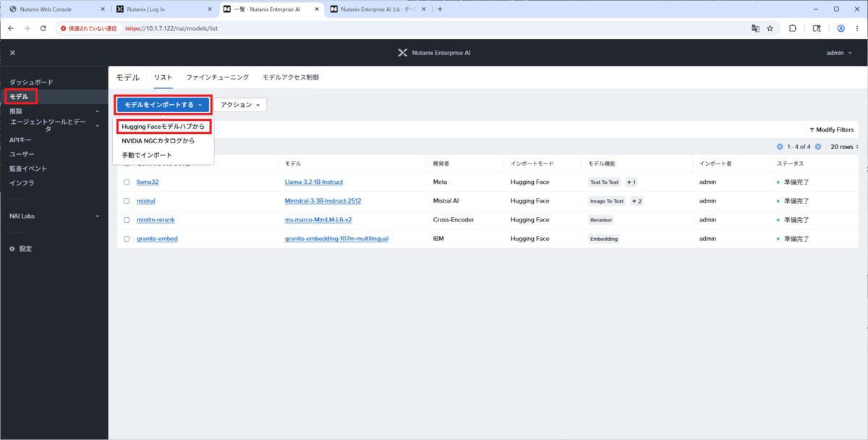Click the Modify Filters button
The width and height of the screenshot is (868, 440).
pyautogui.click(x=832, y=130)
